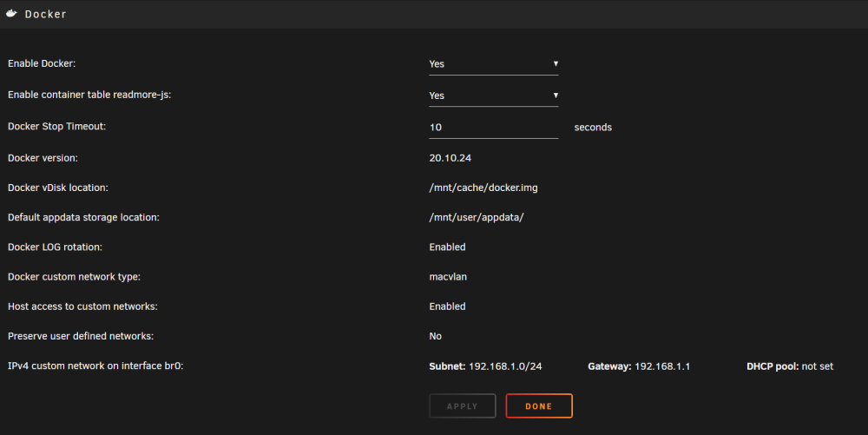
Task: Click the Docker whale icon in header
Action: 11,13
